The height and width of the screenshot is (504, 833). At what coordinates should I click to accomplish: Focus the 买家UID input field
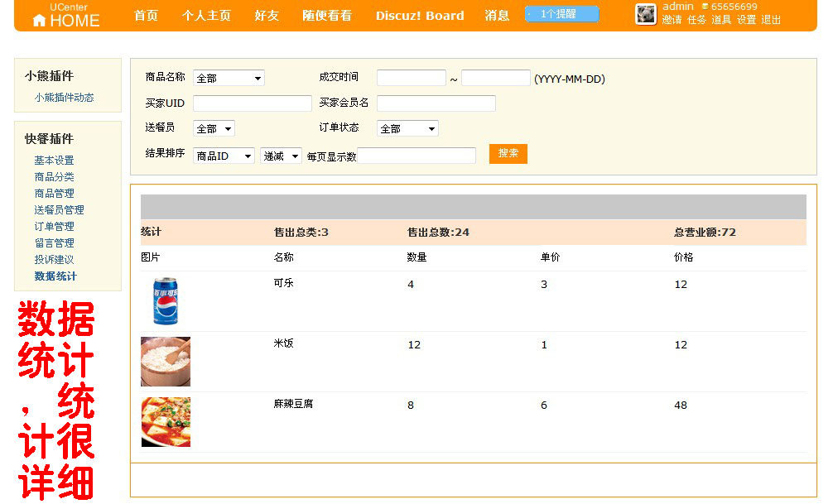coord(253,103)
